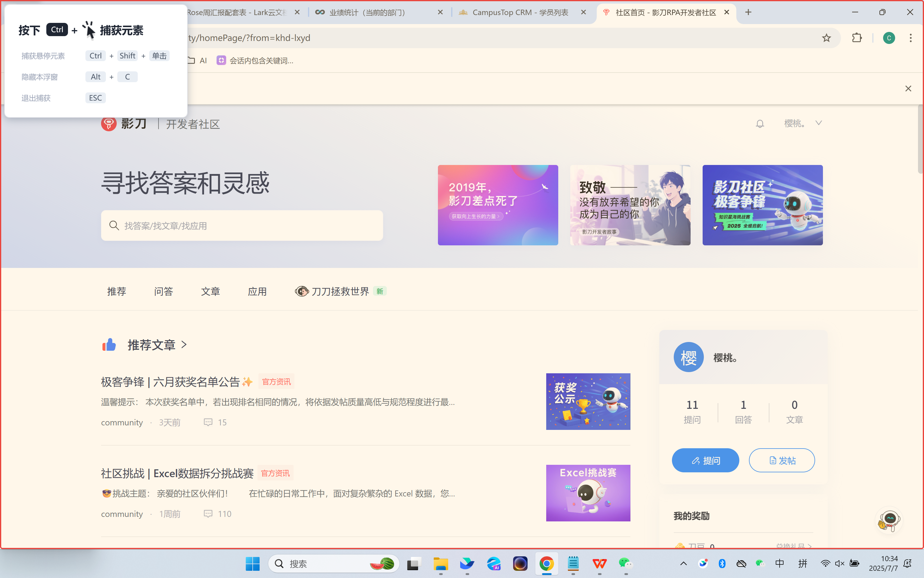
Task: Open article 社区挑战 | Excel数据拆分挑战赛
Action: click(177, 473)
